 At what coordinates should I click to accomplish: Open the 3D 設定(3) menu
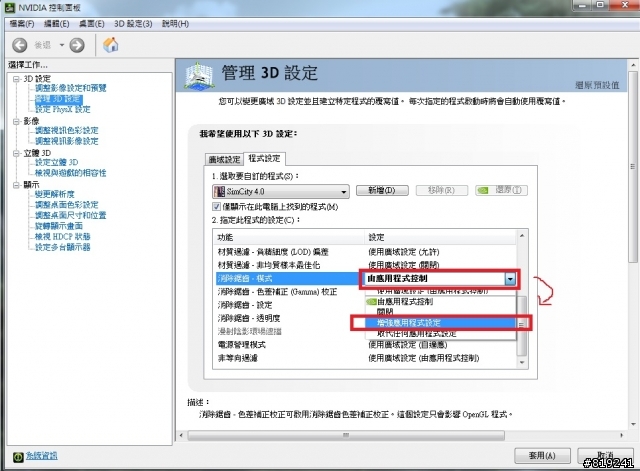click(x=133, y=24)
